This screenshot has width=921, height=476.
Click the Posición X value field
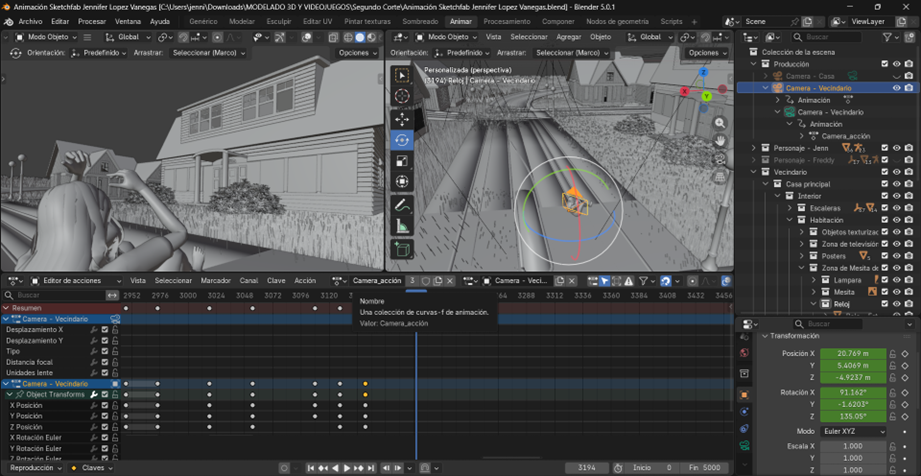853,354
